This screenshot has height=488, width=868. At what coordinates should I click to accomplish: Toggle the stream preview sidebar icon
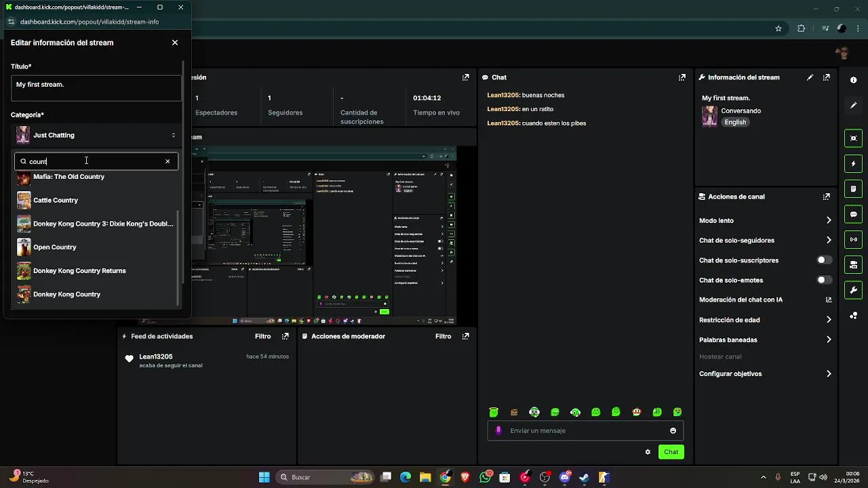click(853, 138)
